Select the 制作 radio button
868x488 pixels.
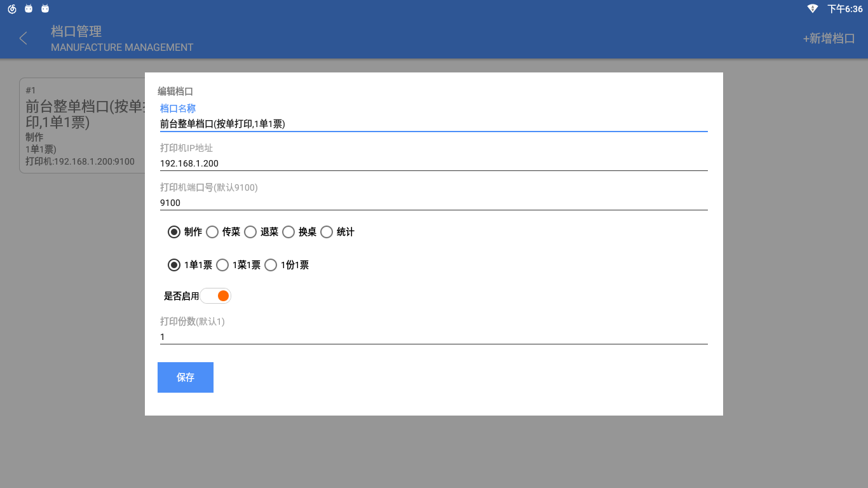(174, 232)
